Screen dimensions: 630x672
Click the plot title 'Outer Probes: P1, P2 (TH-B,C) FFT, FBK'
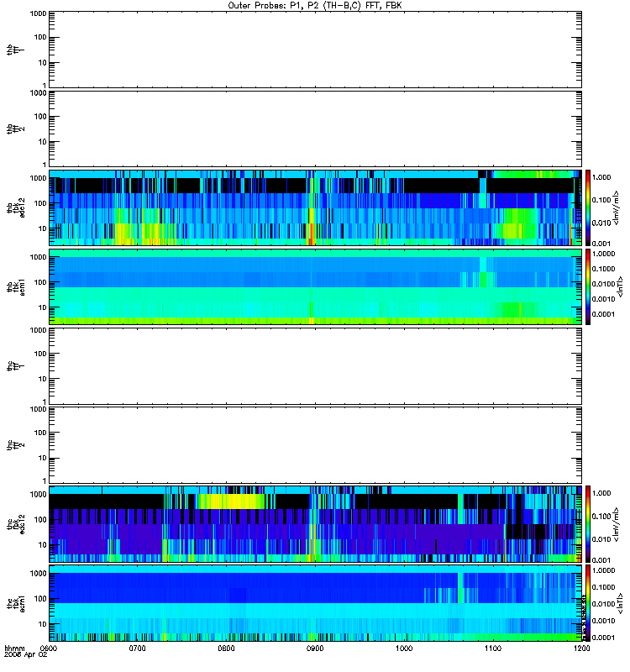315,6
